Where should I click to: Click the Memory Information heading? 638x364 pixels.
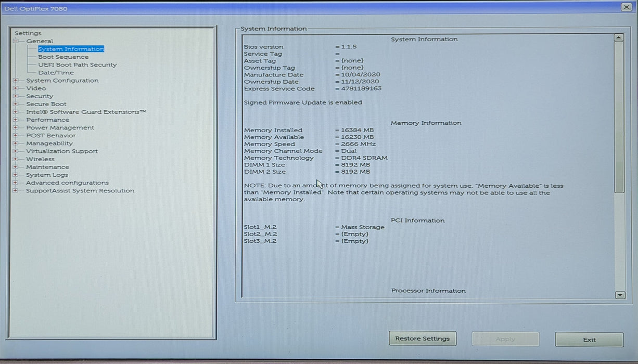426,123
